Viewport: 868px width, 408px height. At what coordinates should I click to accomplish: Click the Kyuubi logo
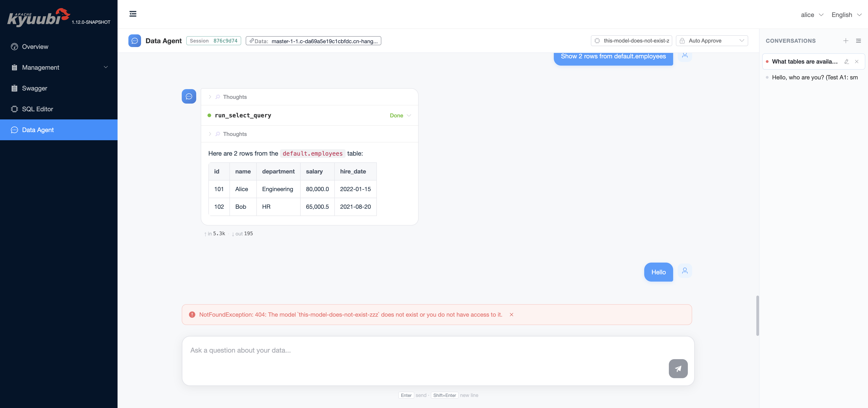pyautogui.click(x=38, y=17)
